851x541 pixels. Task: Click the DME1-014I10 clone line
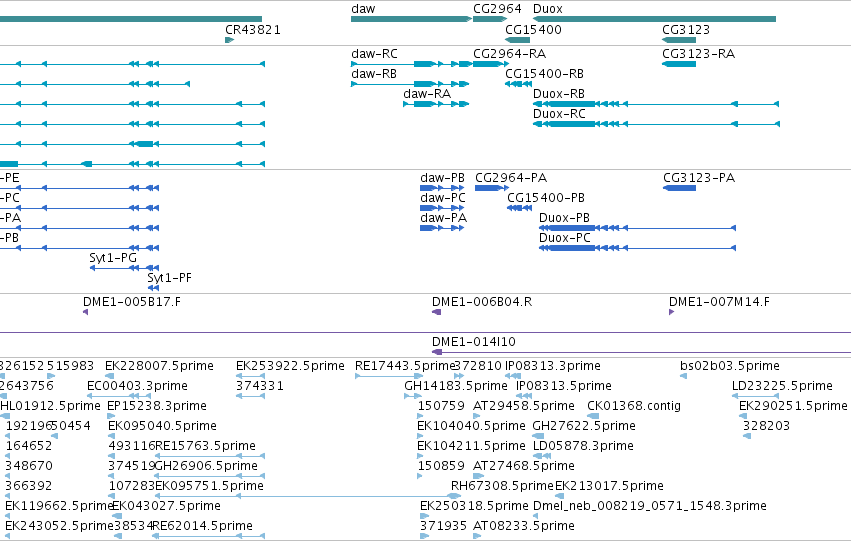coord(641,352)
